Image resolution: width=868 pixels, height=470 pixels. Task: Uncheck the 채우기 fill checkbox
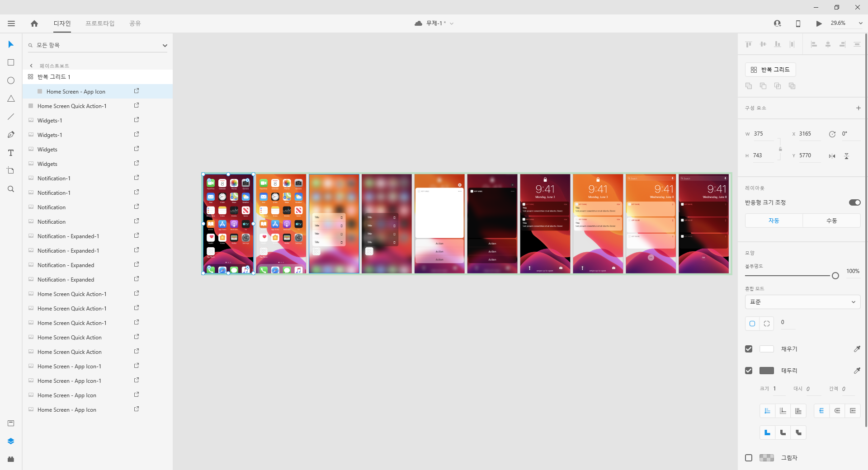click(x=749, y=349)
